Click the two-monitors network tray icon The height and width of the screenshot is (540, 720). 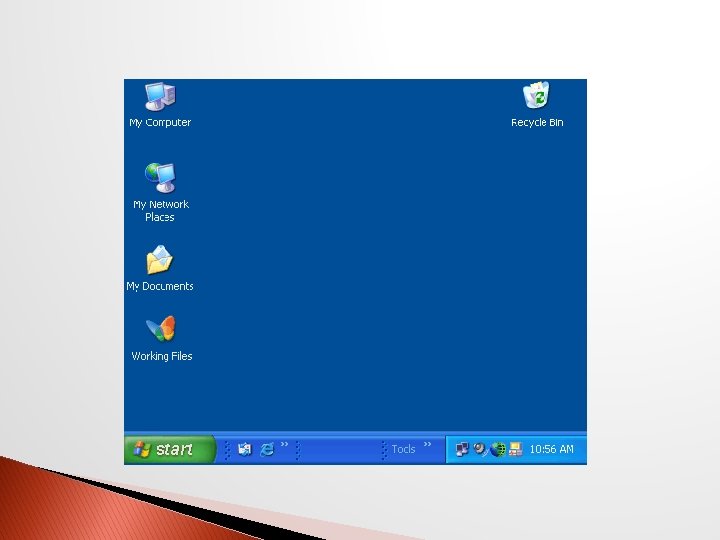[x=462, y=449]
